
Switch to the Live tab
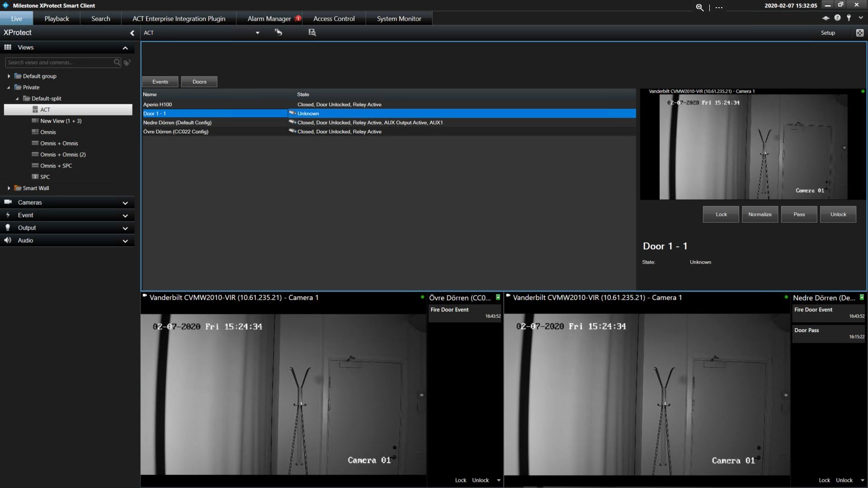[17, 19]
